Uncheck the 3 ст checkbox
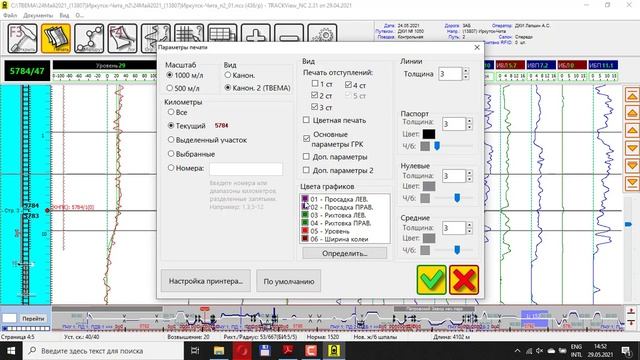Screen dimensions: 640x360 [x=314, y=107]
